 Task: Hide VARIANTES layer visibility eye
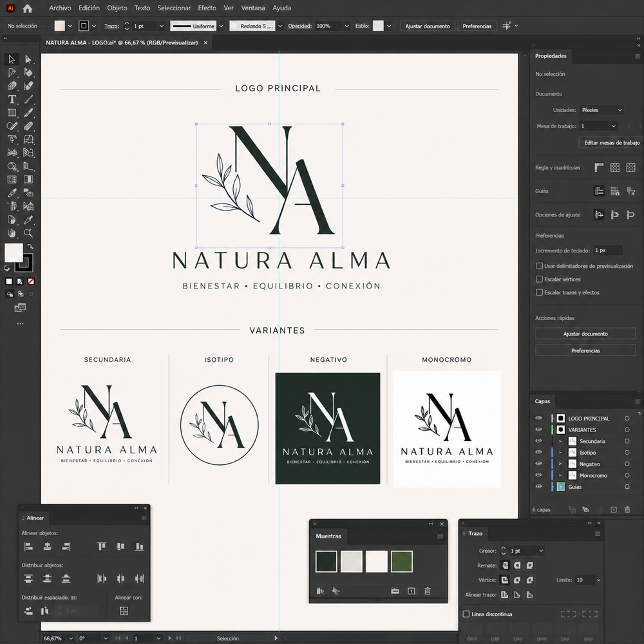click(x=538, y=430)
